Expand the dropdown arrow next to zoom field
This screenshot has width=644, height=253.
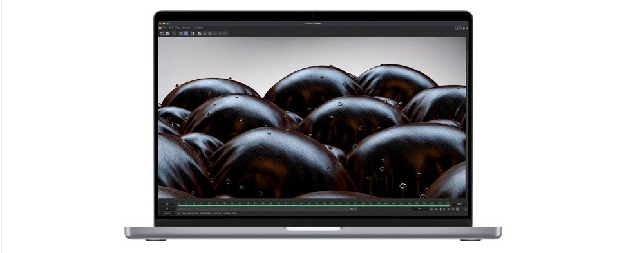[x=178, y=214]
